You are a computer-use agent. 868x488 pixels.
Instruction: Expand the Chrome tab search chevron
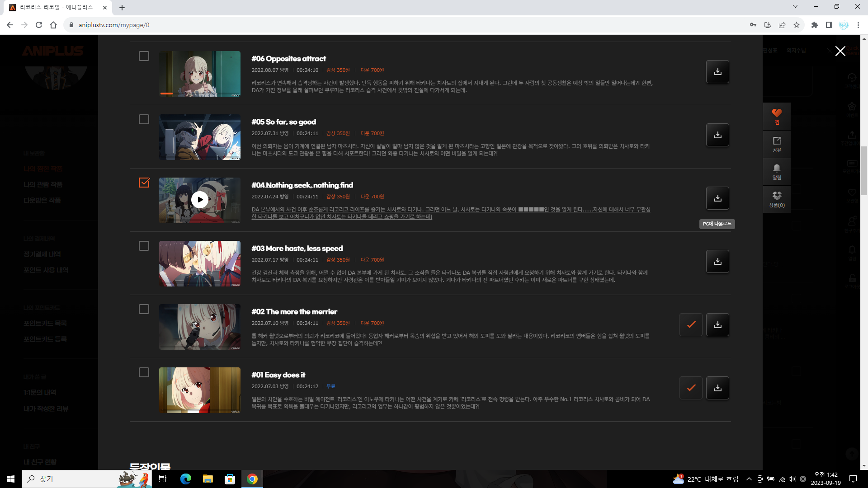795,7
